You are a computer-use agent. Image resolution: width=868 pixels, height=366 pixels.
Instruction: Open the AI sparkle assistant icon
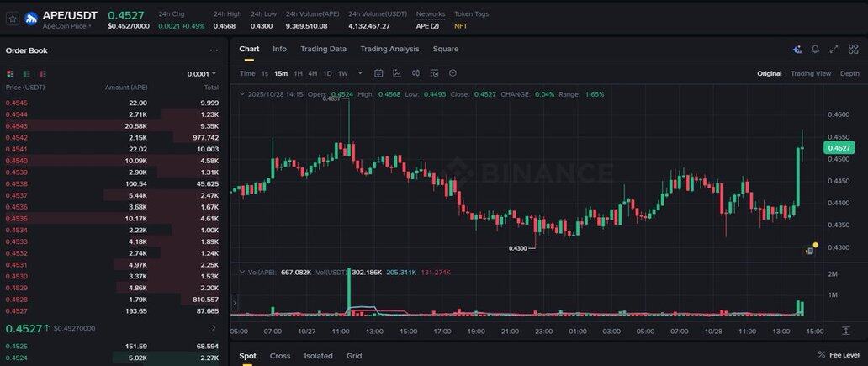(x=797, y=49)
